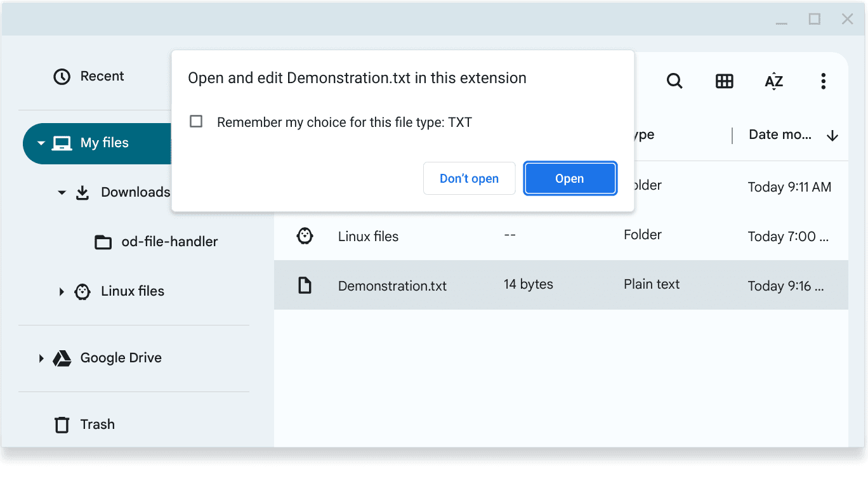The width and height of the screenshot is (868, 493).
Task: Expand Linux files in the sidebar
Action: (61, 291)
